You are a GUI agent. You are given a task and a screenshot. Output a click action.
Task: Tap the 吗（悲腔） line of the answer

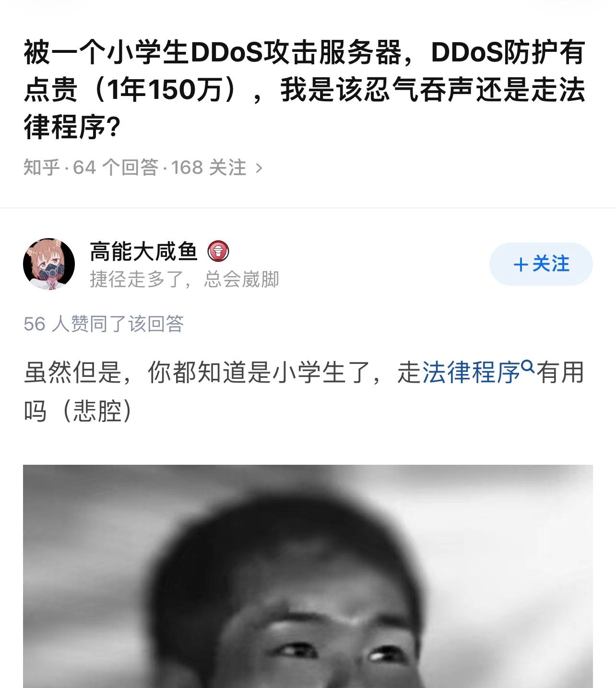pyautogui.click(x=78, y=411)
